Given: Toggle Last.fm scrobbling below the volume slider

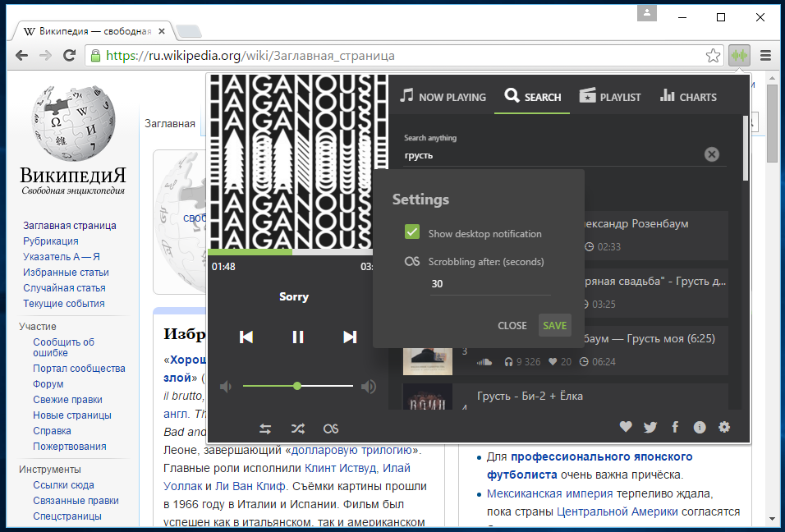Looking at the screenshot, I should [x=331, y=429].
